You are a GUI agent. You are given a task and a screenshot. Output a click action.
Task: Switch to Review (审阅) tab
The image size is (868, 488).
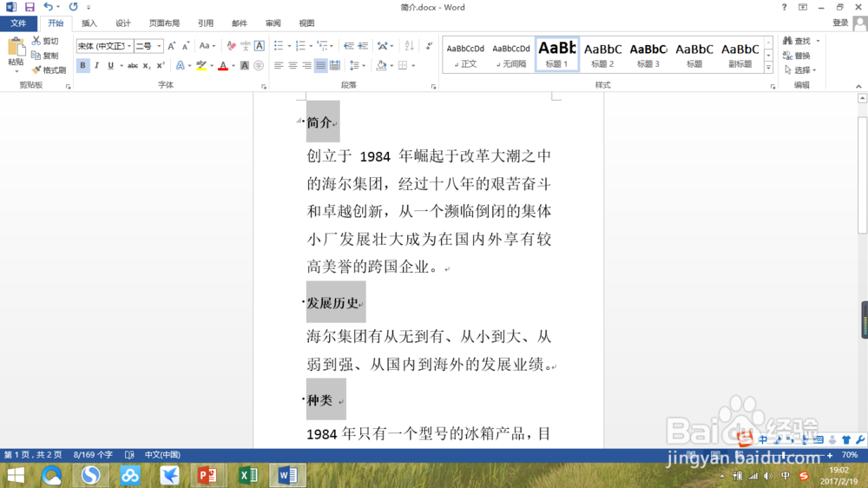coord(273,23)
